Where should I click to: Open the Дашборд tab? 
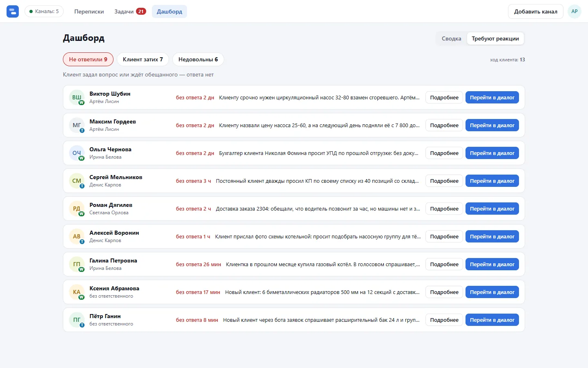pos(169,11)
